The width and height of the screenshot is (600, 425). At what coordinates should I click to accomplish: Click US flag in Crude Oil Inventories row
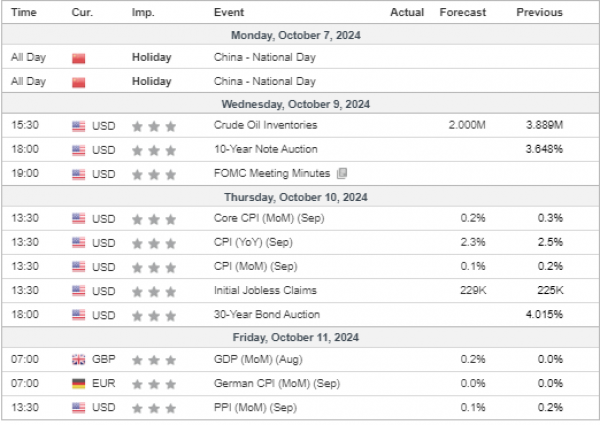point(78,126)
